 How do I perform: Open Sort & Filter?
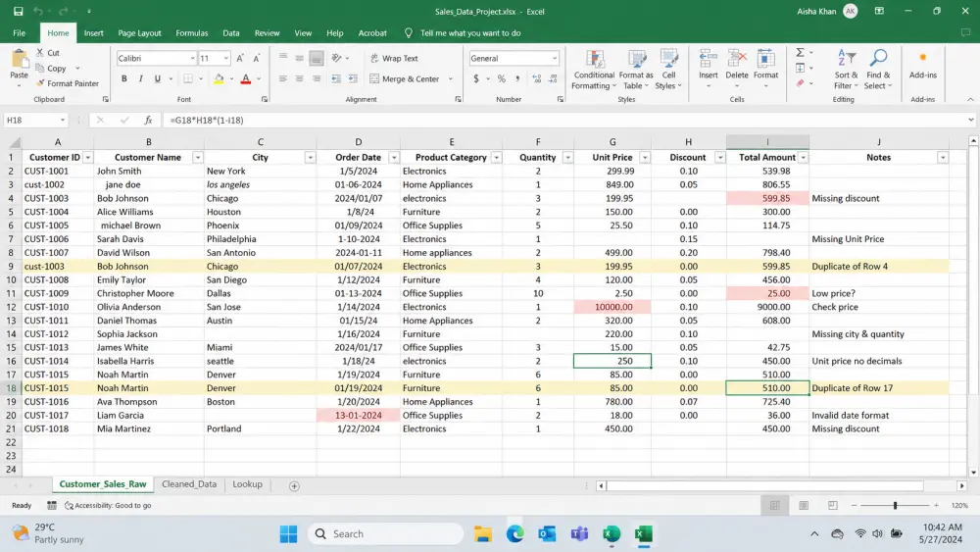click(x=846, y=70)
